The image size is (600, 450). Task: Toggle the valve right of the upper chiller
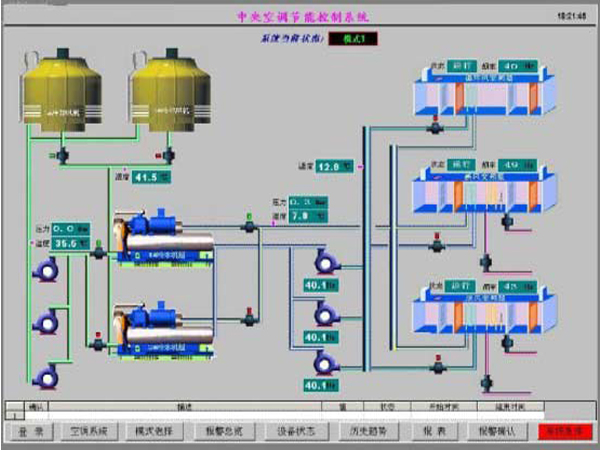click(248, 227)
